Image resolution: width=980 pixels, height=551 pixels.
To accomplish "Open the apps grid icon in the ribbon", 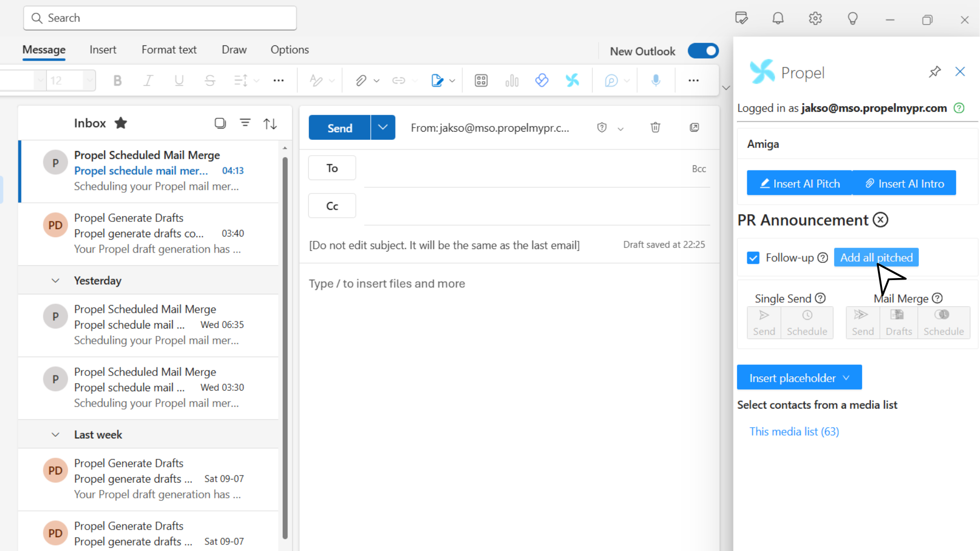I will pyautogui.click(x=481, y=81).
